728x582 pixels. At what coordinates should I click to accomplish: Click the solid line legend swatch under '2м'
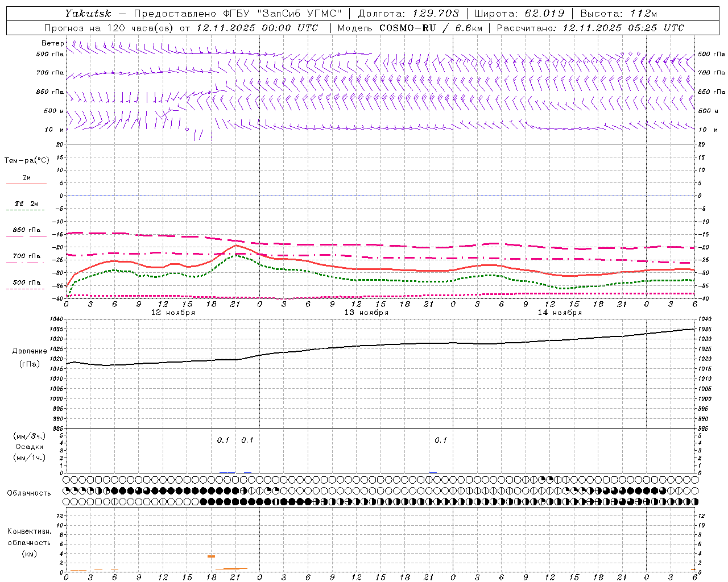point(26,184)
